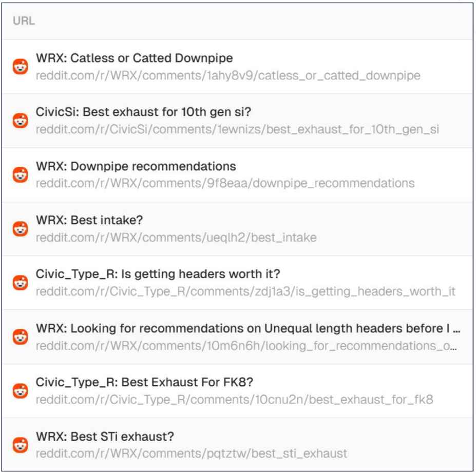Open "WRX: Downpipe recommendations" result
Image resolution: width=476 pixels, height=473 pixels.
pyautogui.click(x=136, y=166)
